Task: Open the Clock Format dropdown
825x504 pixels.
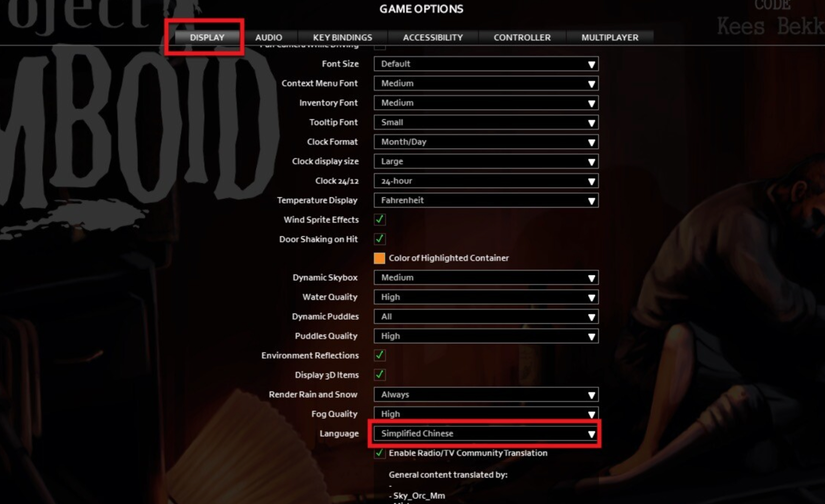Action: 486,142
